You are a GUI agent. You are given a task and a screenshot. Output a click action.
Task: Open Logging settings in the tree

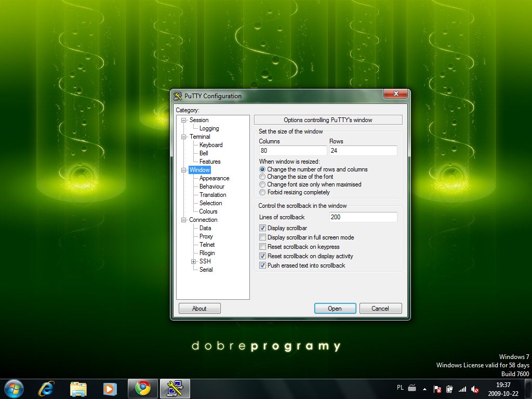209,128
